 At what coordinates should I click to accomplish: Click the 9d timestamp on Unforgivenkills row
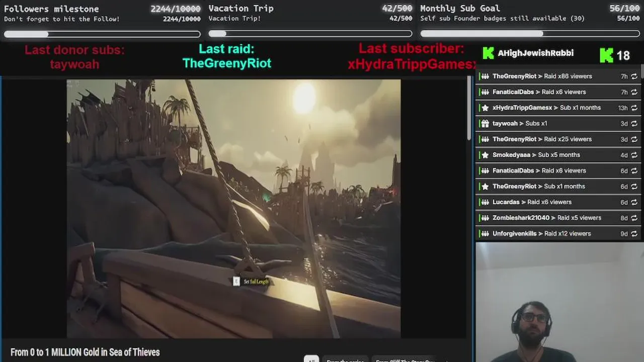tap(624, 233)
